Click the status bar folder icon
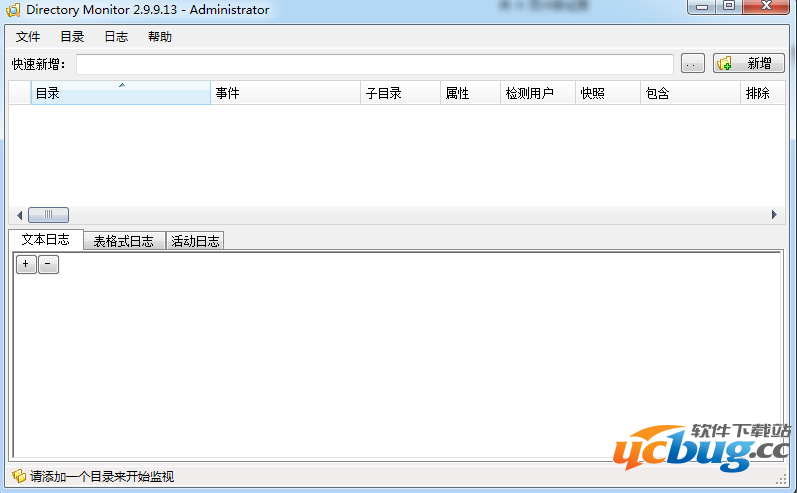Screen dimensions: 797x493 pyautogui.click(x=19, y=476)
